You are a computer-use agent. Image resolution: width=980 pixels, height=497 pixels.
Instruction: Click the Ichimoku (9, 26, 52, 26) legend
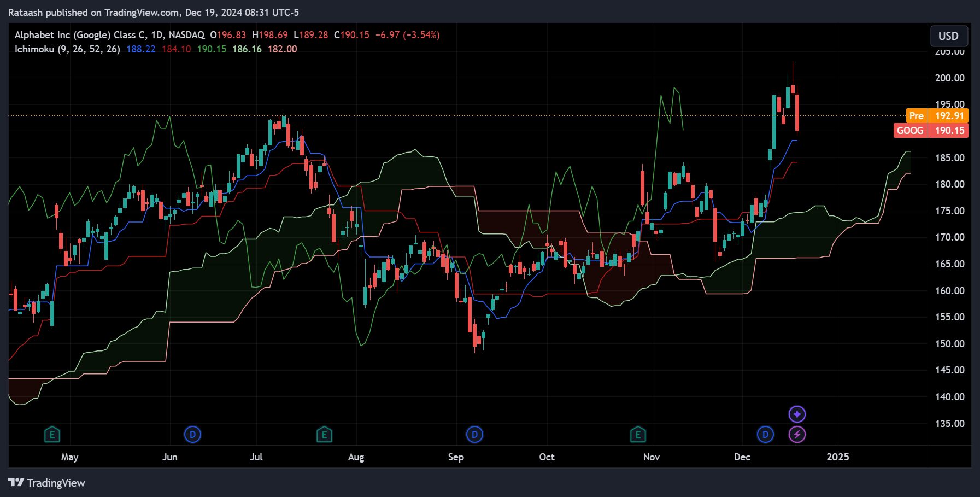coord(67,49)
